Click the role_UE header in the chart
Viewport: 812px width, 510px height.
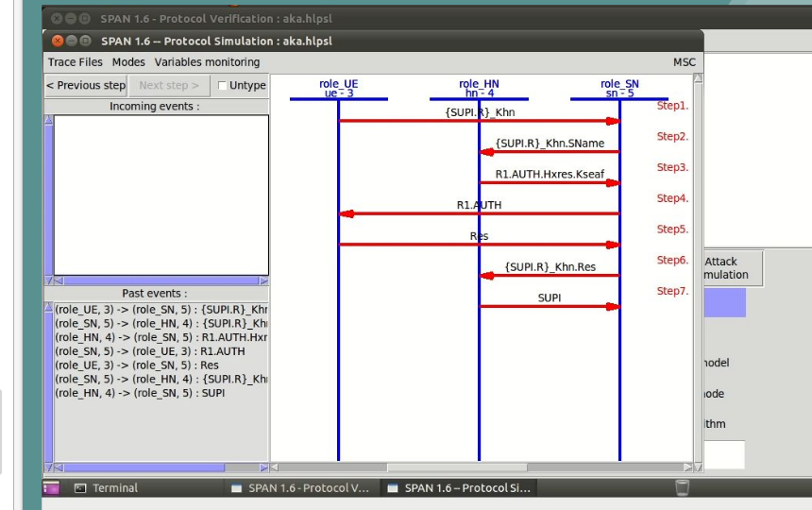tap(339, 88)
